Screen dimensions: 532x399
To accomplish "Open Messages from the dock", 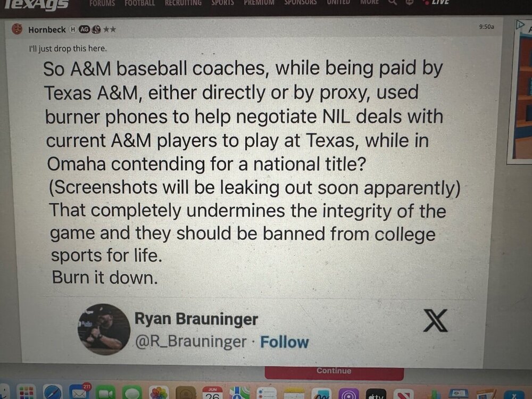I will click(132, 393).
